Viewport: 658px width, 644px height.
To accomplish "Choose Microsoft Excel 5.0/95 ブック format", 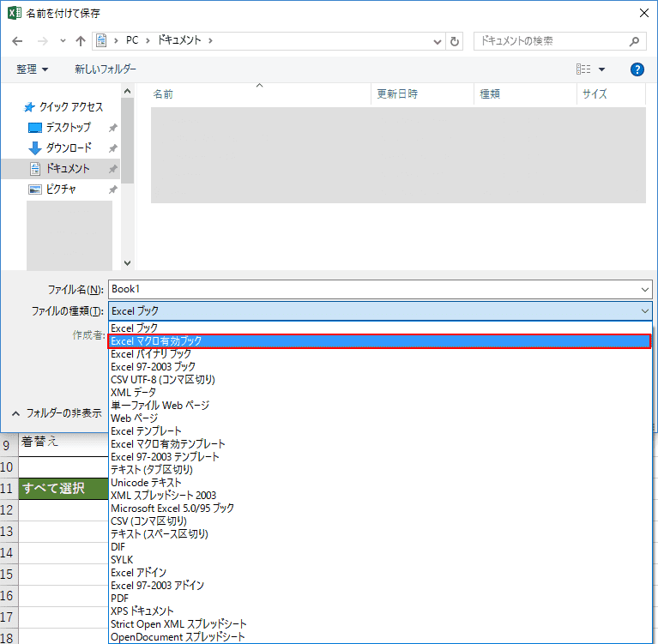I will pyautogui.click(x=380, y=509).
